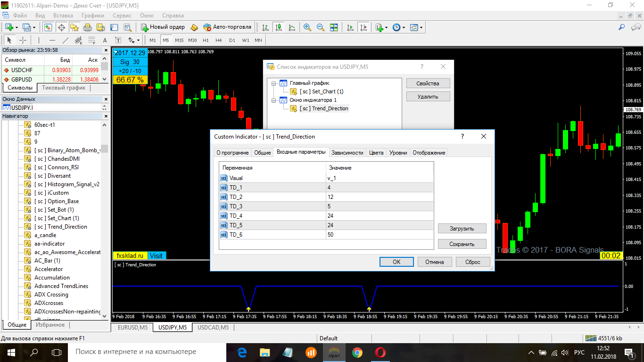Click Новый ордер button
Screen dimensions: 644x362
pos(163,27)
